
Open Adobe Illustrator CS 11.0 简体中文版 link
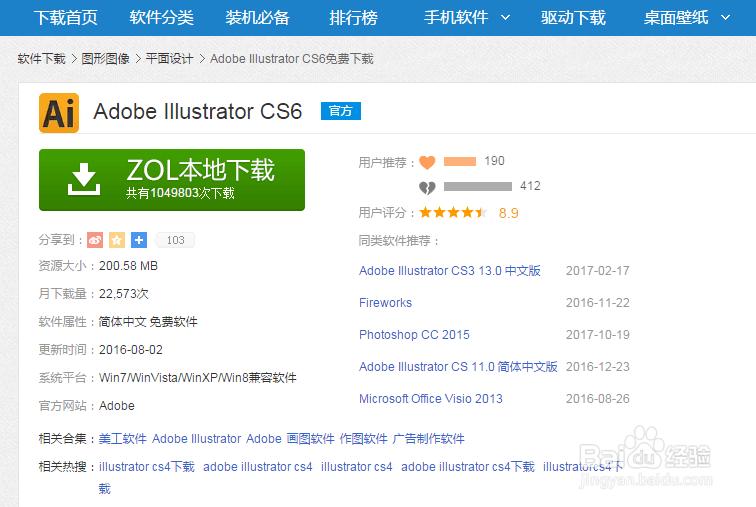[x=458, y=367]
